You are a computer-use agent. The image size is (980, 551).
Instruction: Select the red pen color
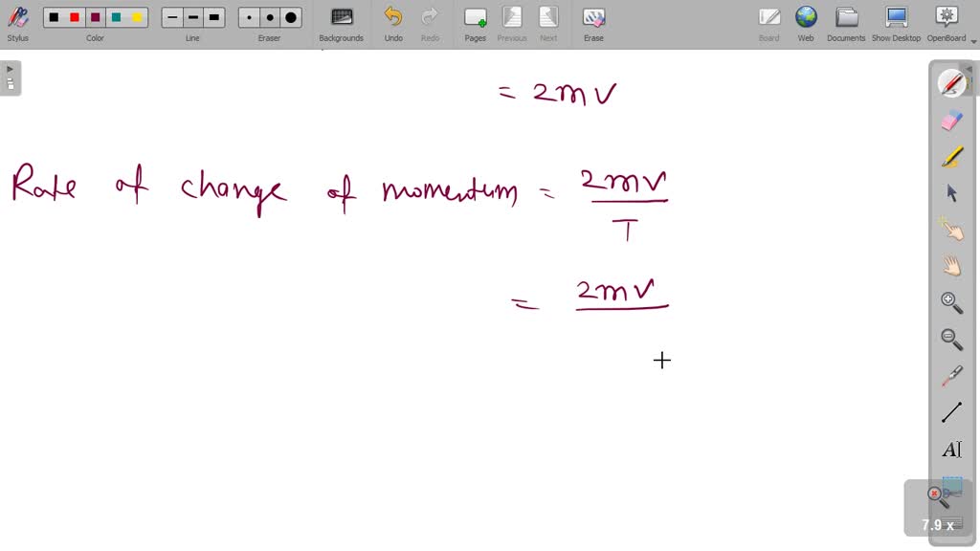tap(75, 17)
